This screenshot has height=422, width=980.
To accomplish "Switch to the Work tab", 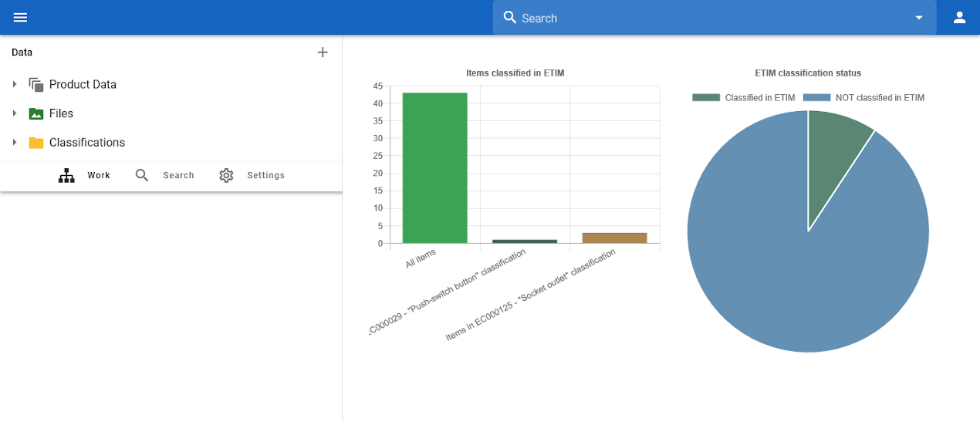I will pos(85,176).
